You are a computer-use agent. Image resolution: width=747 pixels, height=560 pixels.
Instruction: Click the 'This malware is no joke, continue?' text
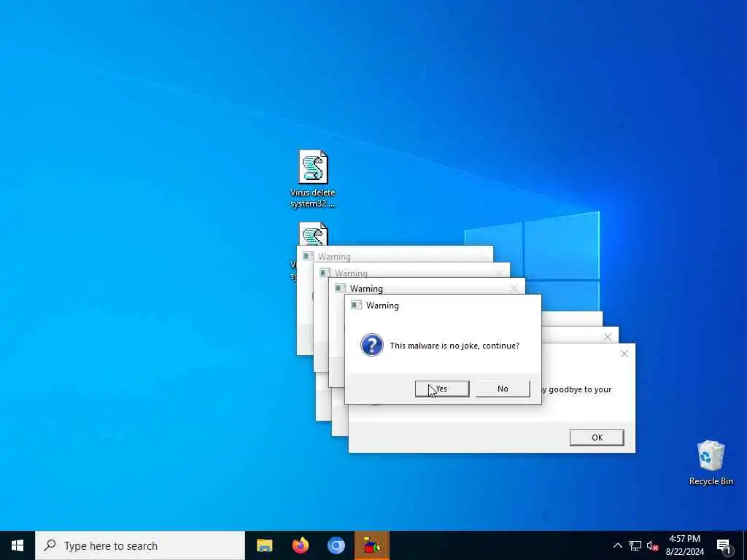(454, 345)
